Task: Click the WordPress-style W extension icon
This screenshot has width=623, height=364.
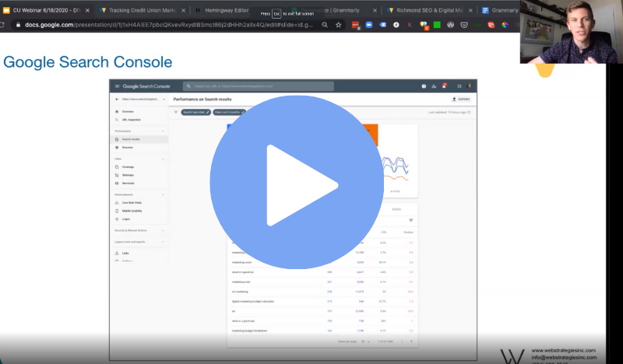Action: pyautogui.click(x=451, y=25)
